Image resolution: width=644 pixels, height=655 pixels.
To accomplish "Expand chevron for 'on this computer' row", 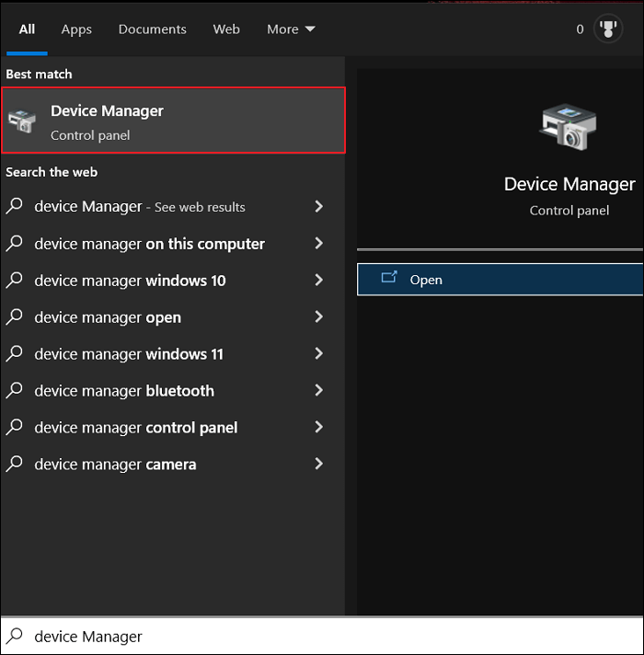I will [x=318, y=243].
